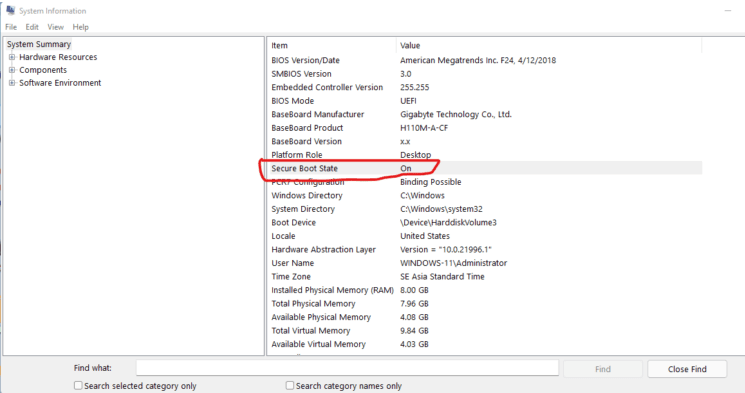The width and height of the screenshot is (745, 393).
Task: Click the H110M-A-CF value cell
Action: point(424,128)
